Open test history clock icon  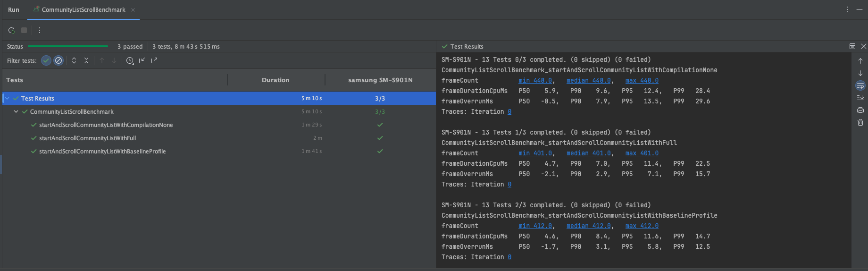click(130, 60)
